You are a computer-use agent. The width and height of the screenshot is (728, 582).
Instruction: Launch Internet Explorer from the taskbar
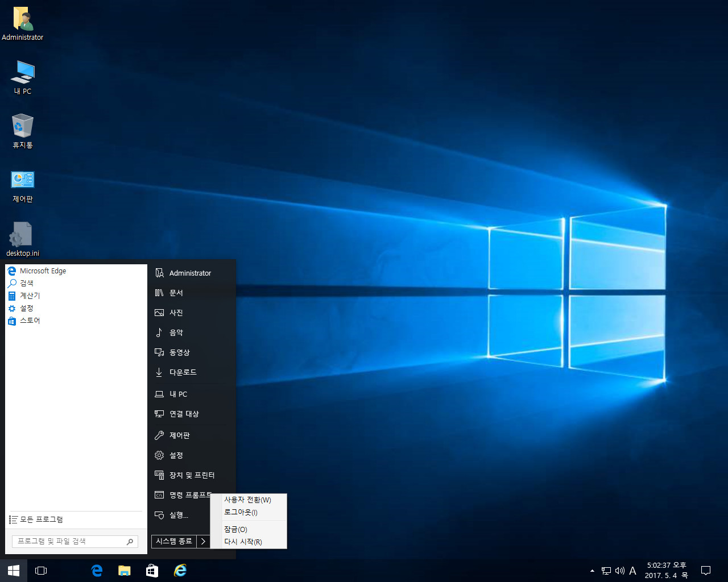180,571
